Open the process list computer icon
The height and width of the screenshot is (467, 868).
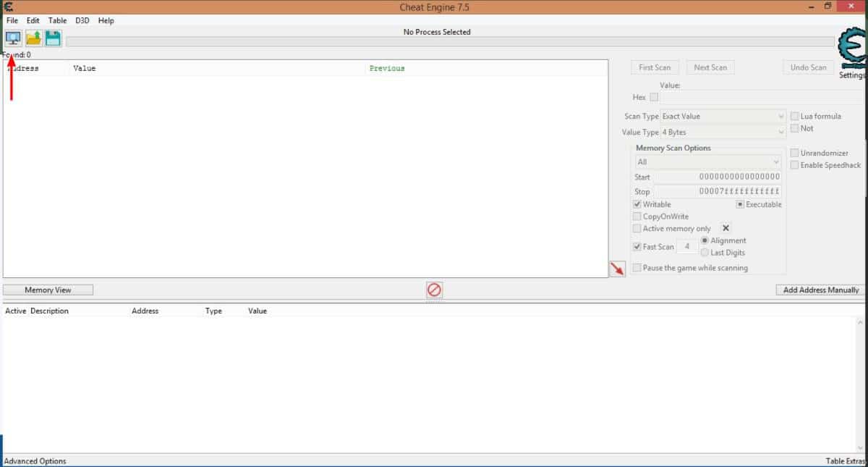click(x=13, y=38)
